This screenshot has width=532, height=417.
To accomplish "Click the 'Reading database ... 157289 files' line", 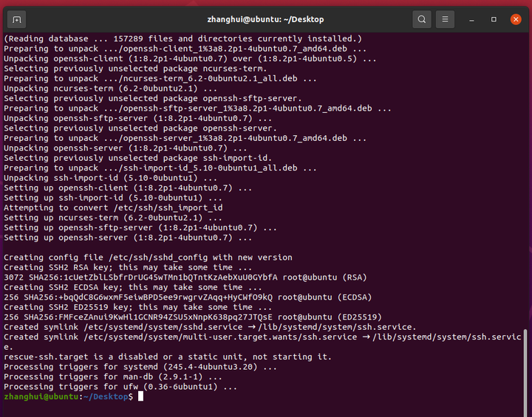I will pos(183,38).
